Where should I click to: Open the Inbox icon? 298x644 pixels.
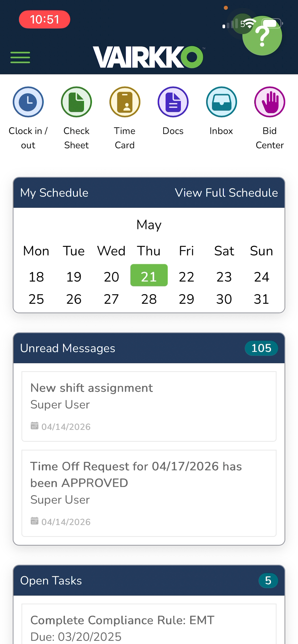click(221, 102)
